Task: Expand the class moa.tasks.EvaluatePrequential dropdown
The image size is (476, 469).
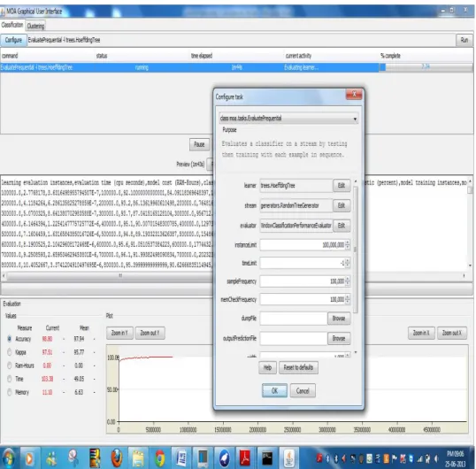Action: point(355,119)
